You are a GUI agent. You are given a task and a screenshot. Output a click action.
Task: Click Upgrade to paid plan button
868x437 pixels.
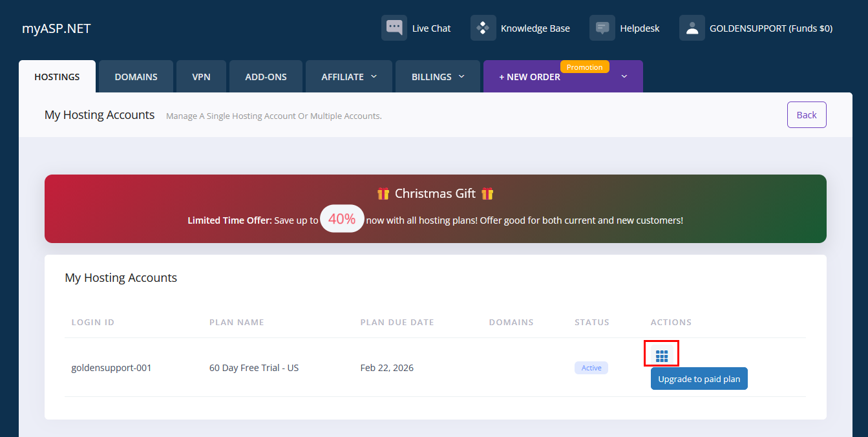click(699, 379)
